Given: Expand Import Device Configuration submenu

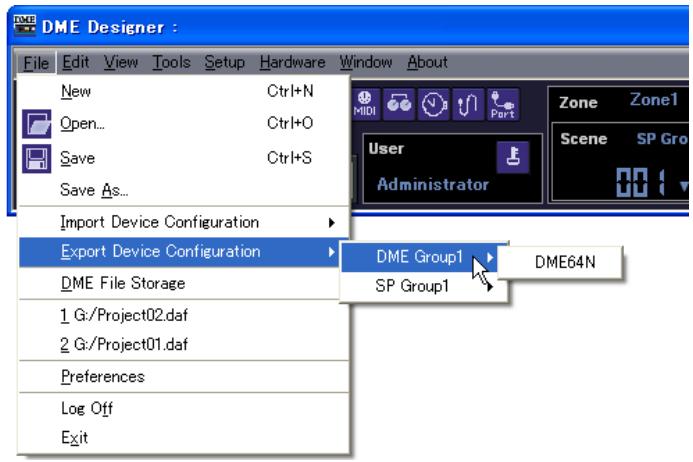Looking at the screenshot, I should pyautogui.click(x=183, y=222).
